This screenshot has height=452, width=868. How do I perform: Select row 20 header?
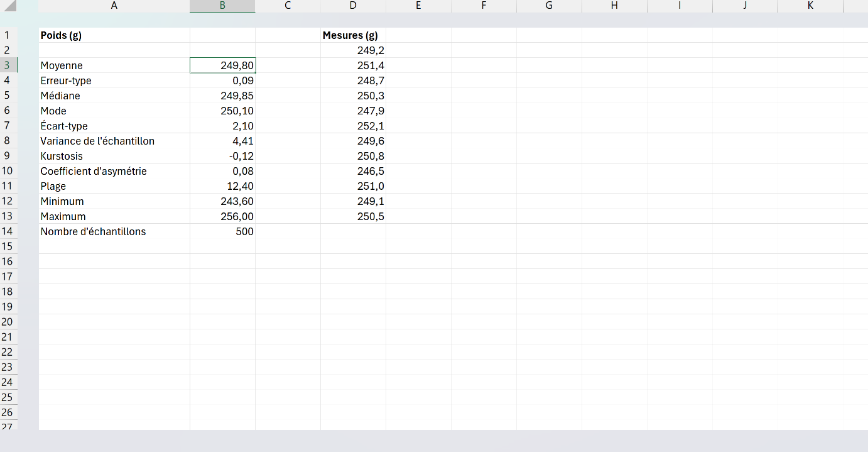(x=9, y=322)
